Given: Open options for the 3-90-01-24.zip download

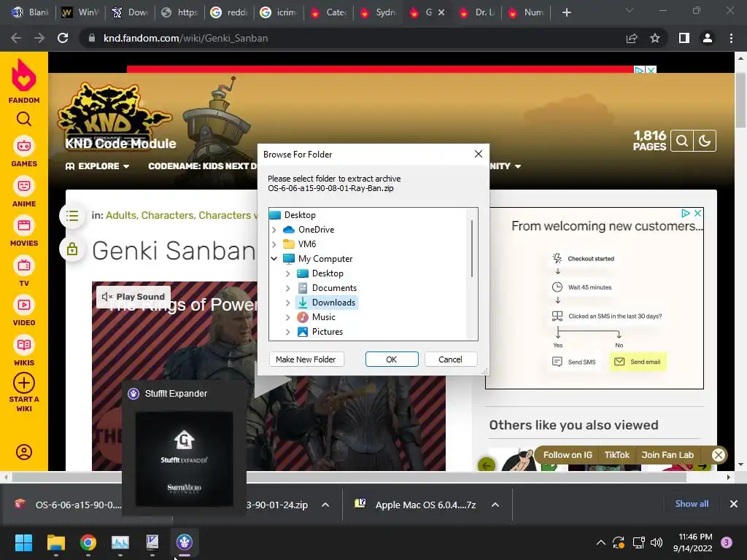Looking at the screenshot, I should 325,505.
